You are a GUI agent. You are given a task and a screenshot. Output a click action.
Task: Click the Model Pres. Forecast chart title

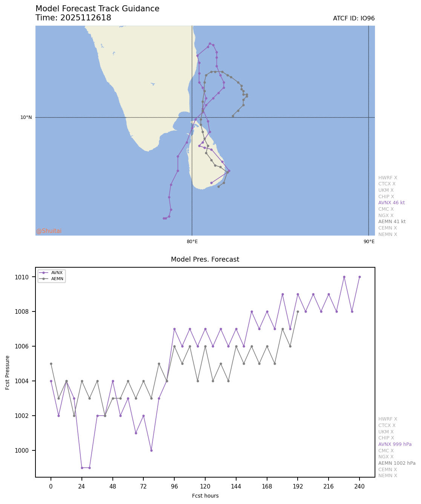[x=205, y=259]
